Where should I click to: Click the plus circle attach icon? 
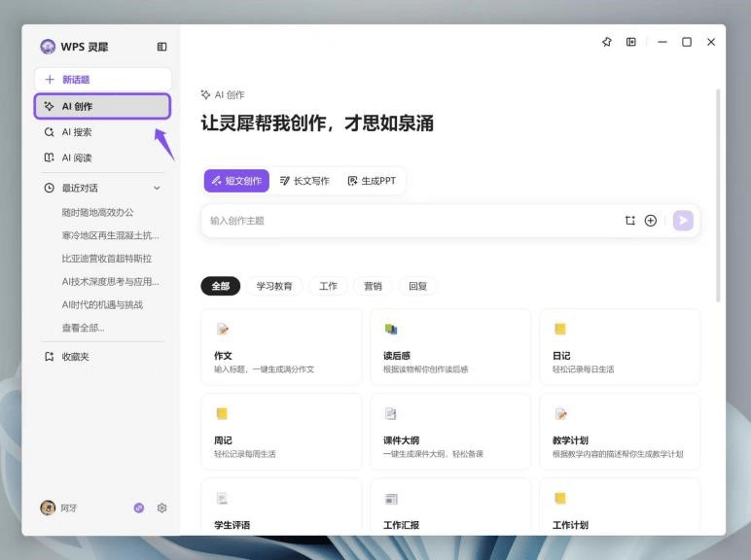click(x=651, y=221)
